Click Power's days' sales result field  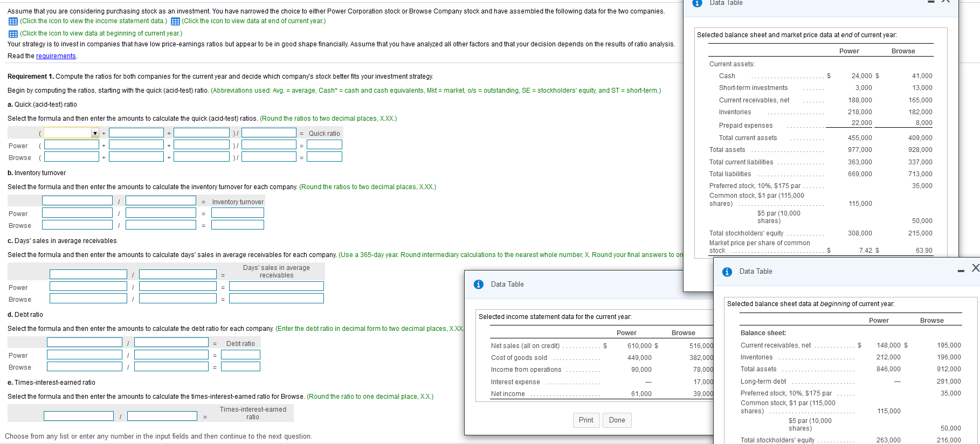coord(277,286)
